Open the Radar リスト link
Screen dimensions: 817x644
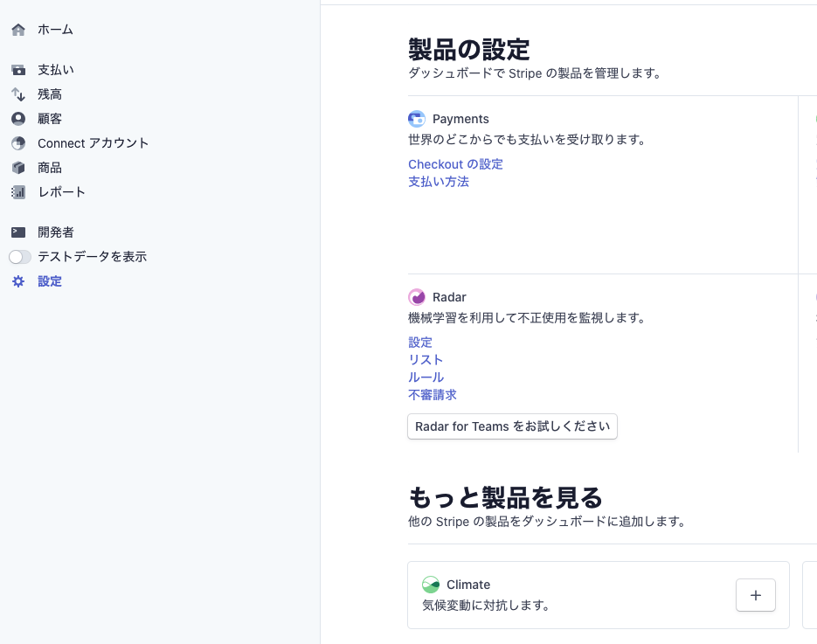click(x=426, y=360)
